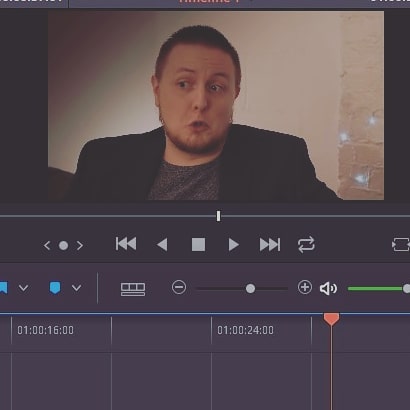410x410 pixels.
Task: Play the timeline forward
Action: click(x=234, y=245)
